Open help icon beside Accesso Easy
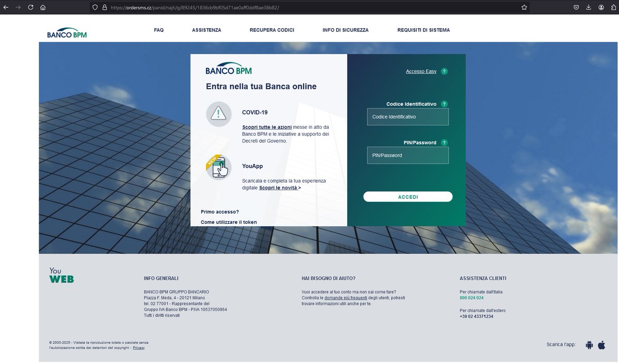This screenshot has height=364, width=619. point(444,71)
